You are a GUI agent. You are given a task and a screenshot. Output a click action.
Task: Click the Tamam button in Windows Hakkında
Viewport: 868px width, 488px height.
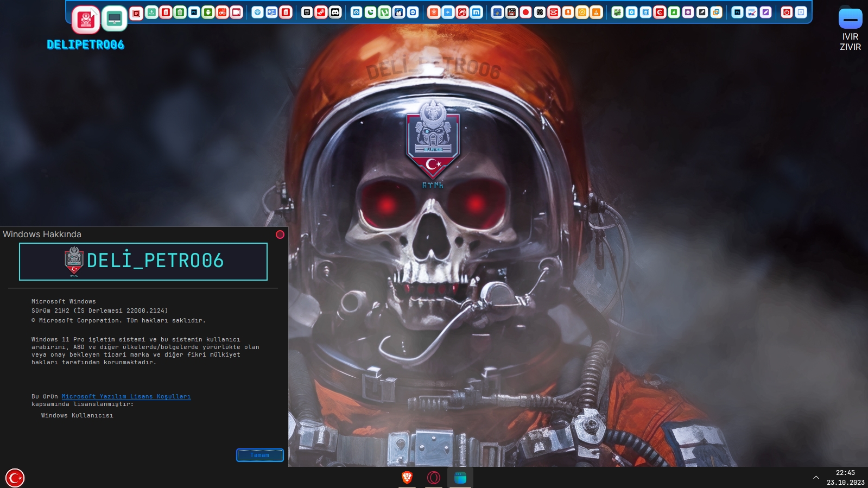(260, 455)
